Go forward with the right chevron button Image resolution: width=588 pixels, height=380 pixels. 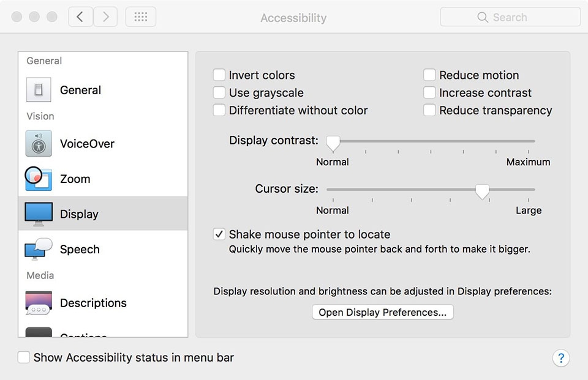coord(105,17)
